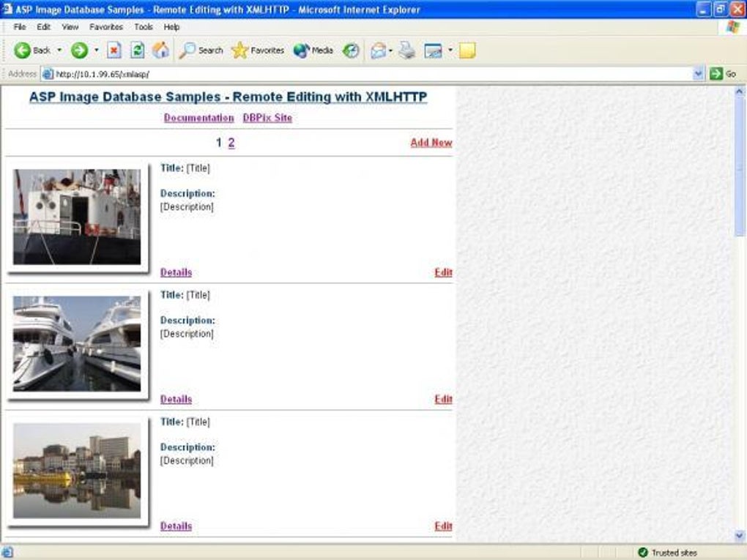Expand the Back history dropdown arrow
Screen dimensions: 747x560
point(59,50)
